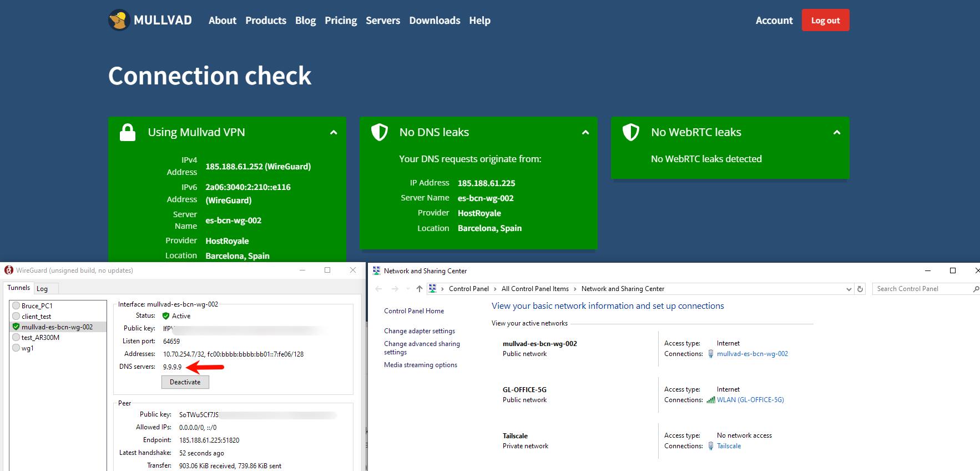The height and width of the screenshot is (471, 980).
Task: Select the wg1 tunnel entry
Action: (x=27, y=348)
